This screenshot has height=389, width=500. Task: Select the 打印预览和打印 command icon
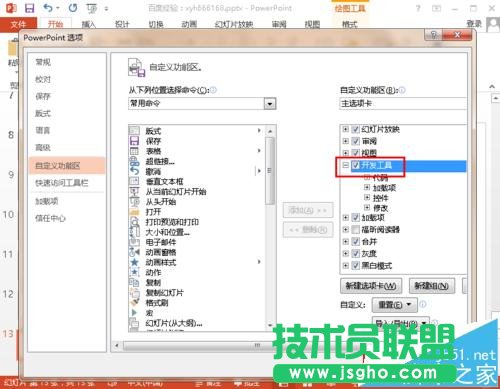134,222
